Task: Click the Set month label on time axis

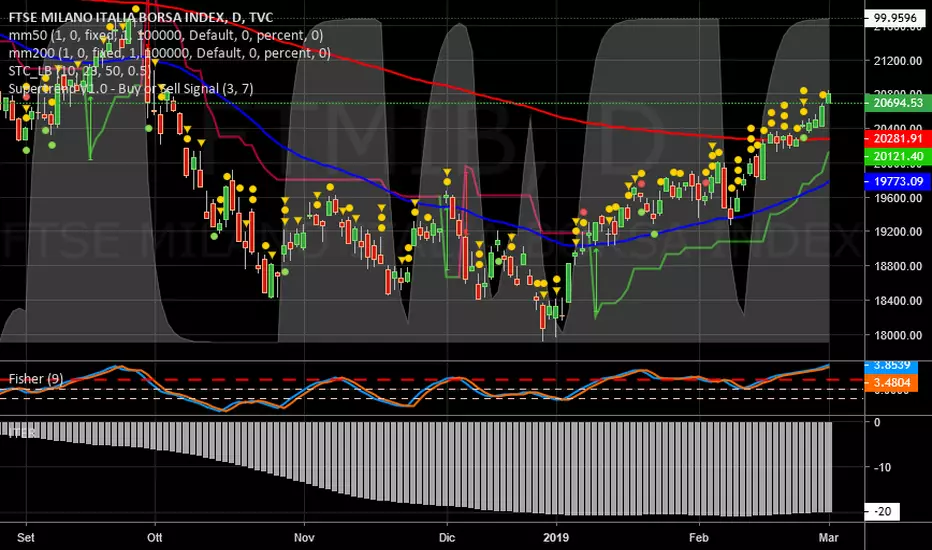Action: pos(26,538)
